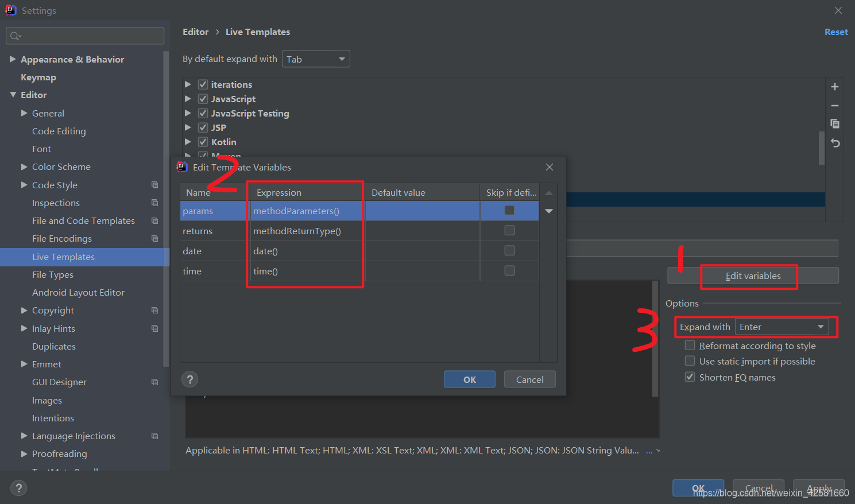This screenshot has height=504, width=855.
Task: Toggle Skip if defined for date row
Action: click(509, 251)
